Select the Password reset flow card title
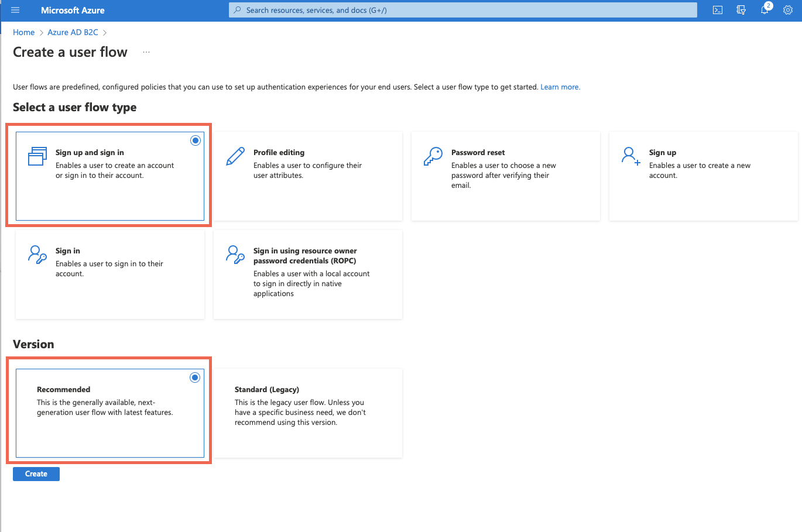The width and height of the screenshot is (802, 532). [478, 152]
